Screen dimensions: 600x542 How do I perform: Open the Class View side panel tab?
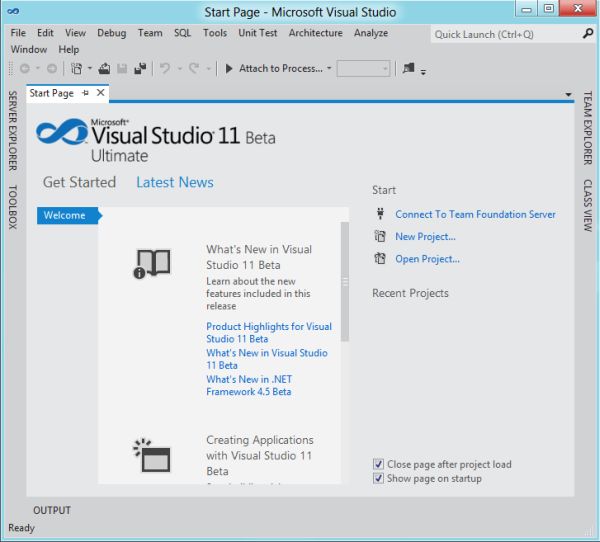588,206
